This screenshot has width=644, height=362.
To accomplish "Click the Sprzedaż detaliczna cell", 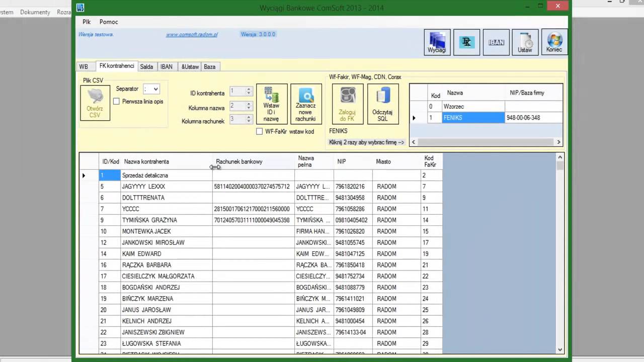I will (167, 175).
